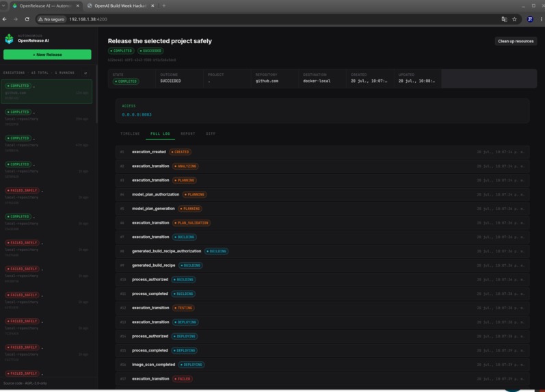
Task: Select process_authorized BUILDING log row
Action: [x=322, y=280]
